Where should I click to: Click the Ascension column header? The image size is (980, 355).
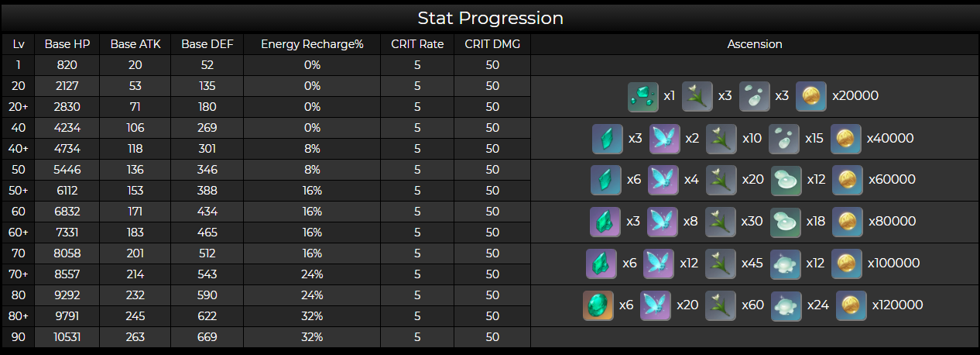click(x=755, y=44)
